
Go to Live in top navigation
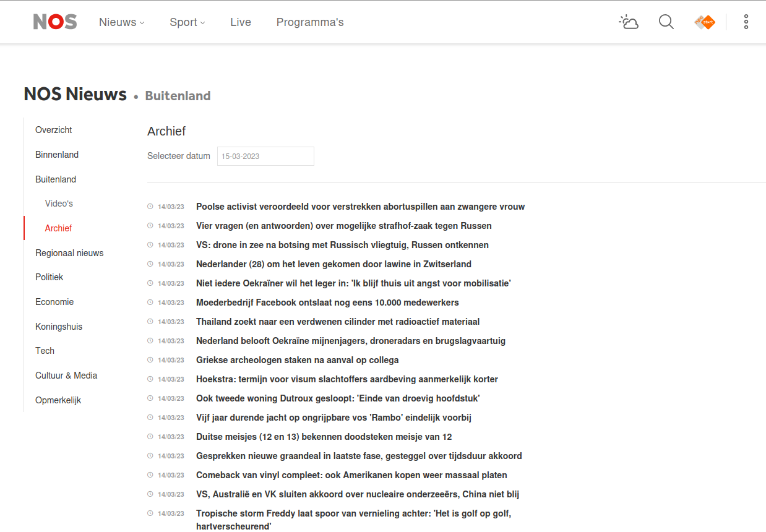pyautogui.click(x=241, y=22)
